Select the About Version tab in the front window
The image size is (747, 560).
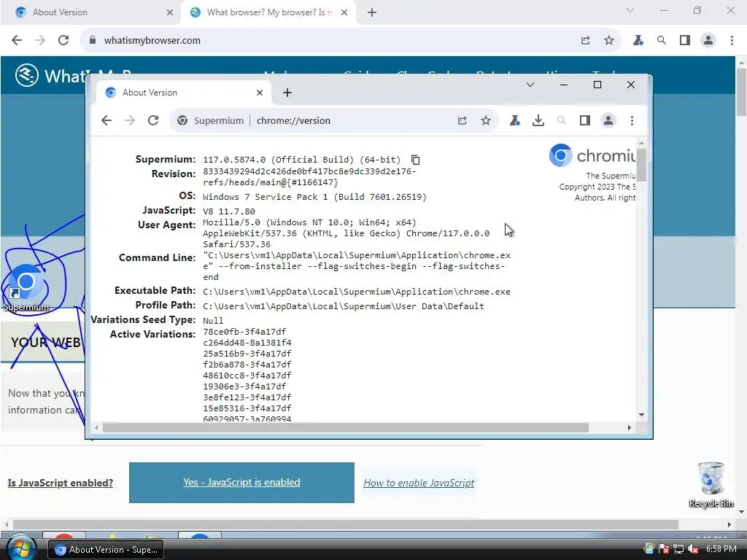click(184, 93)
